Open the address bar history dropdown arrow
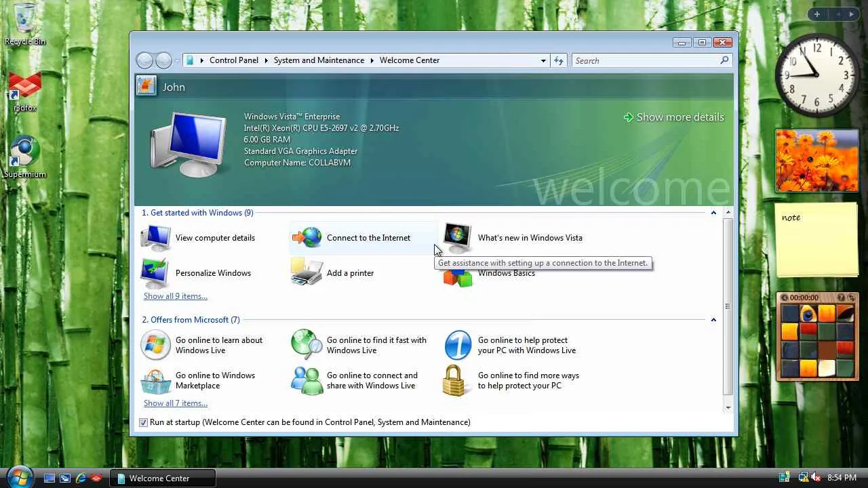The image size is (868, 488). tap(543, 60)
